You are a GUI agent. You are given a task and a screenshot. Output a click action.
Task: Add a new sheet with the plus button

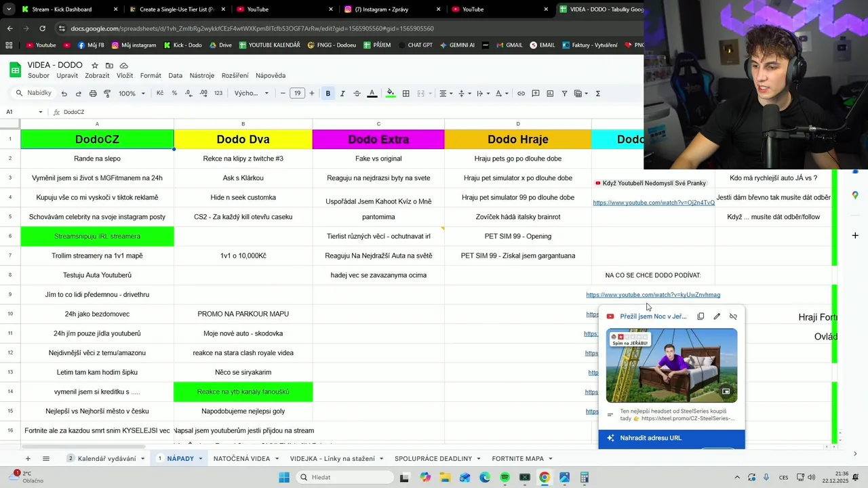[28, 459]
